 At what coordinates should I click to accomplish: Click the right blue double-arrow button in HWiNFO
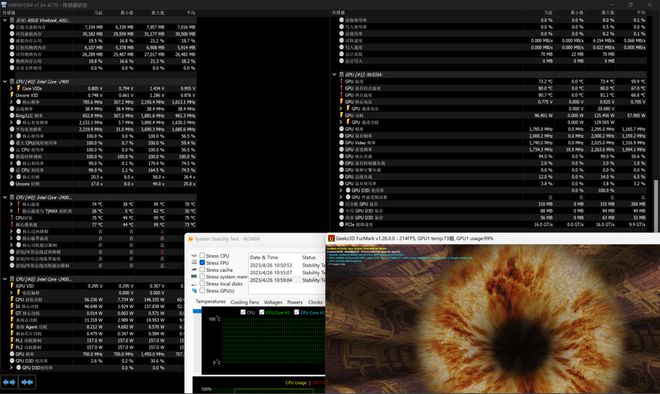pyautogui.click(x=27, y=382)
